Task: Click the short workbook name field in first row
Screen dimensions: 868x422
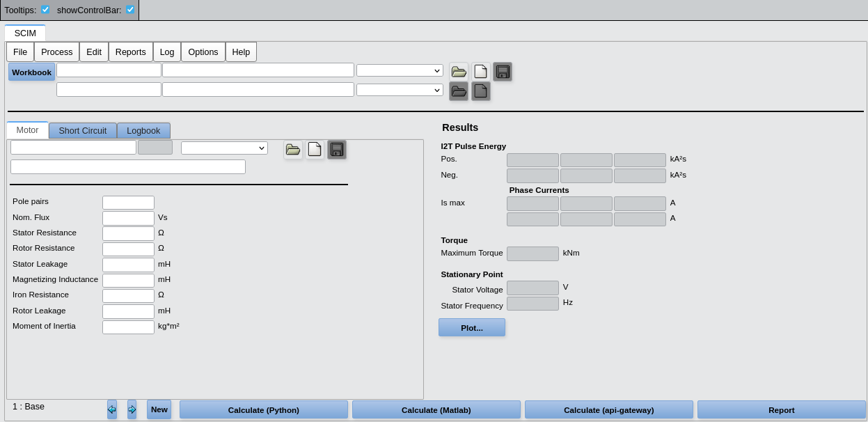Action: point(109,70)
